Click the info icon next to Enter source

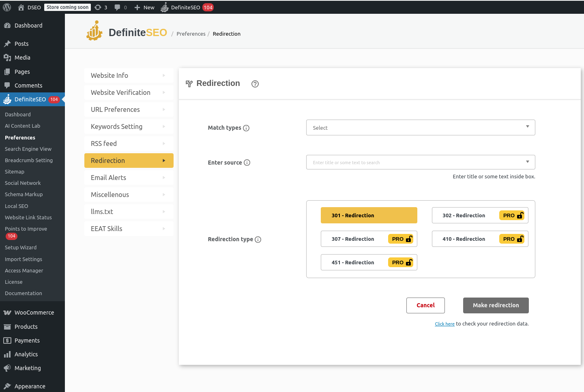247,163
